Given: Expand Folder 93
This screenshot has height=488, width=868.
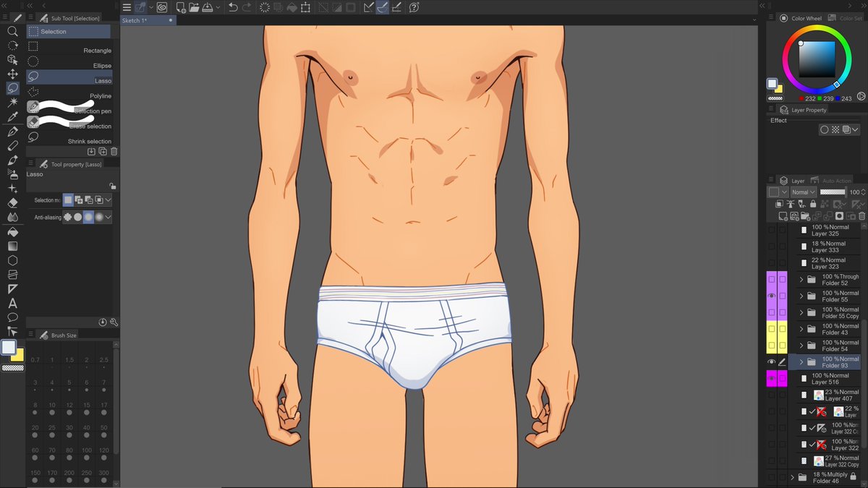Looking at the screenshot, I should point(801,361).
